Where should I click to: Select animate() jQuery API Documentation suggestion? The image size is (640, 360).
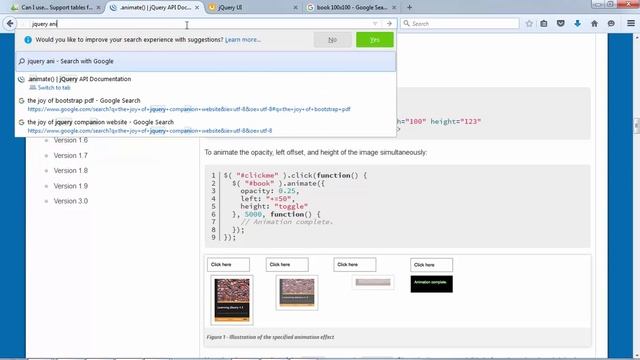[x=205, y=83]
